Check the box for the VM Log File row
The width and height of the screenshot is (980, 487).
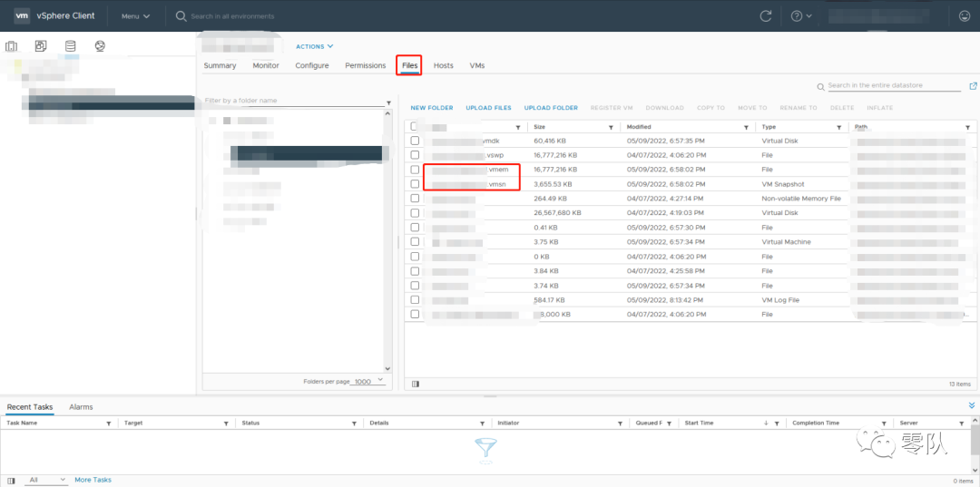coord(415,299)
